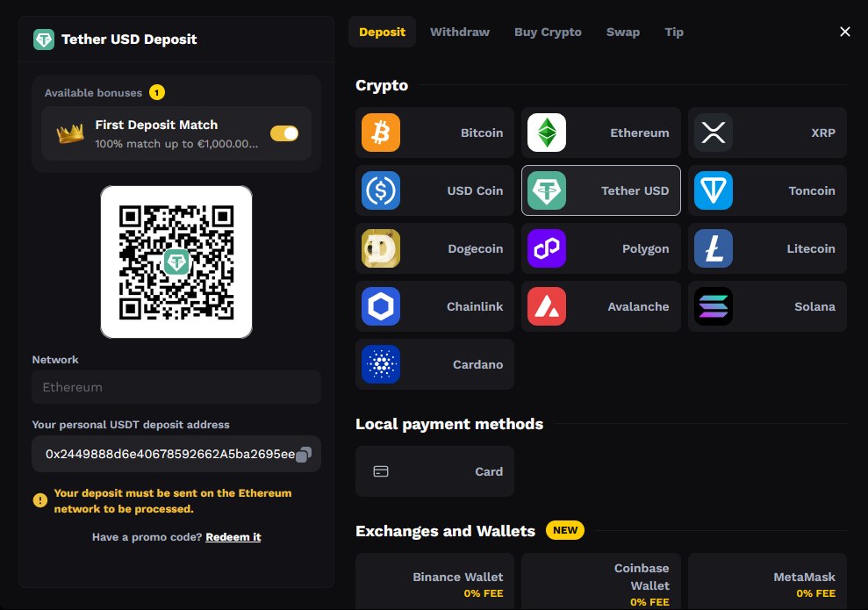Click the Tether USD Deposit title

click(x=129, y=39)
